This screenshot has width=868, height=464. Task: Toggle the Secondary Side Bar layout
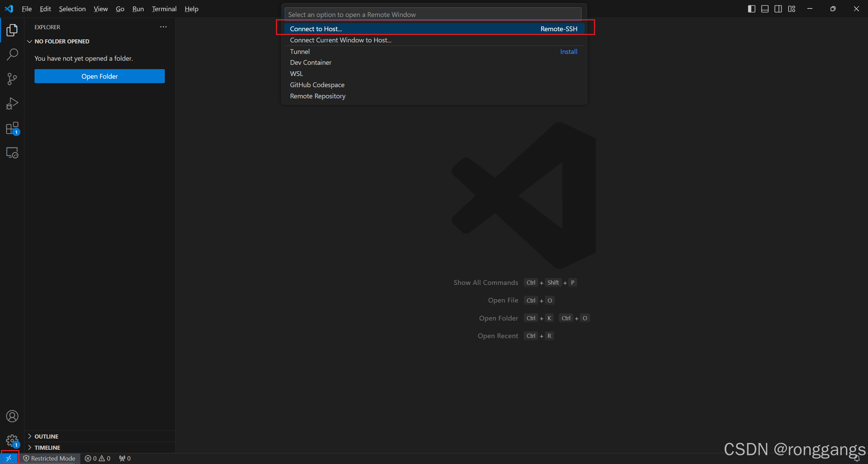[x=778, y=9]
